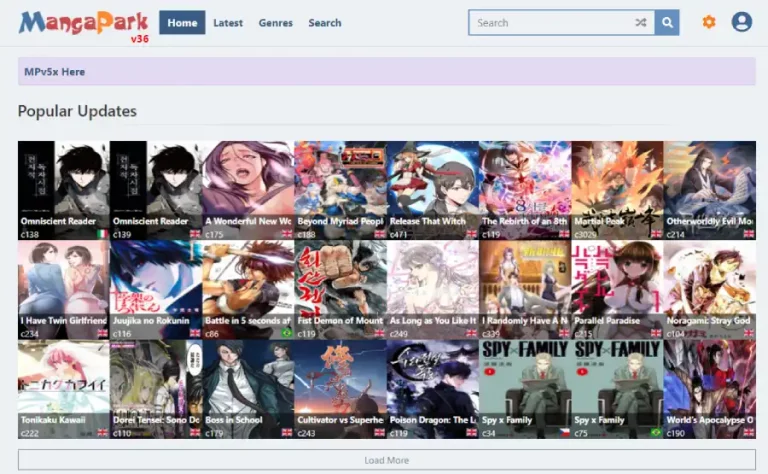Open the orange gear settings icon
Viewport: 768px width, 474px height.
[708, 22]
